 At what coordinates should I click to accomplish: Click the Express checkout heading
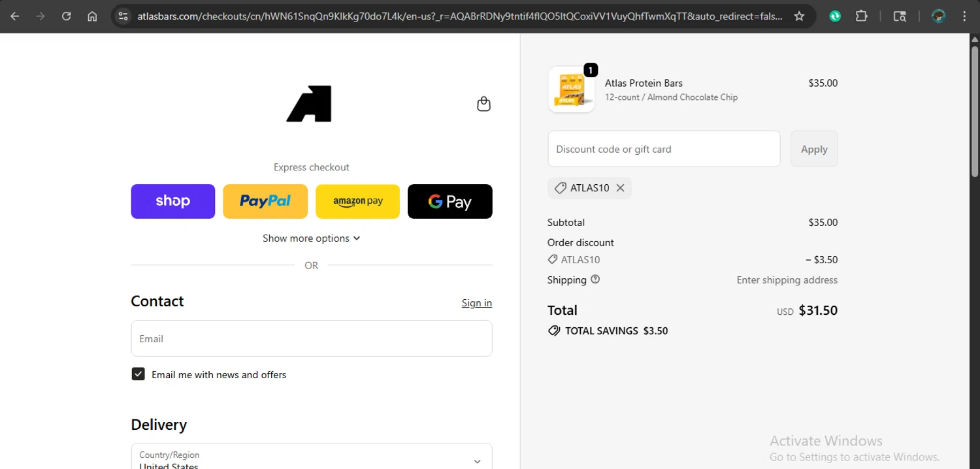[x=312, y=167]
